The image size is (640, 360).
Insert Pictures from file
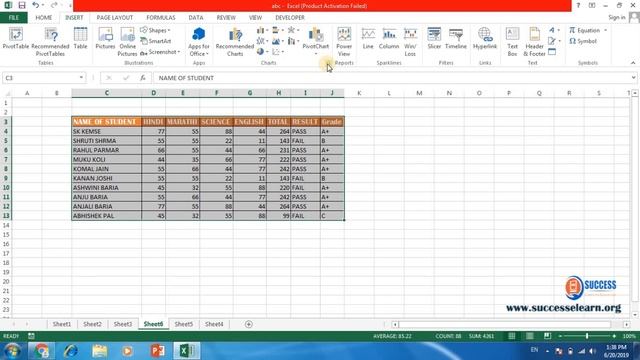pyautogui.click(x=105, y=38)
